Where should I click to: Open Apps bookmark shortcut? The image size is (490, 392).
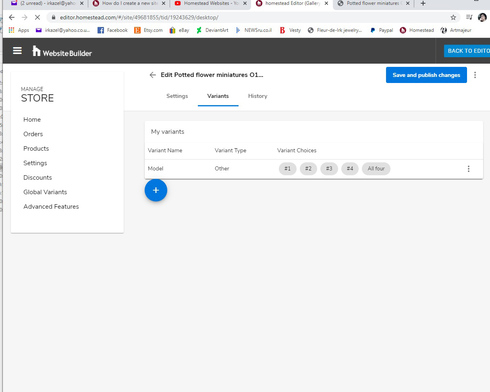tap(19, 30)
